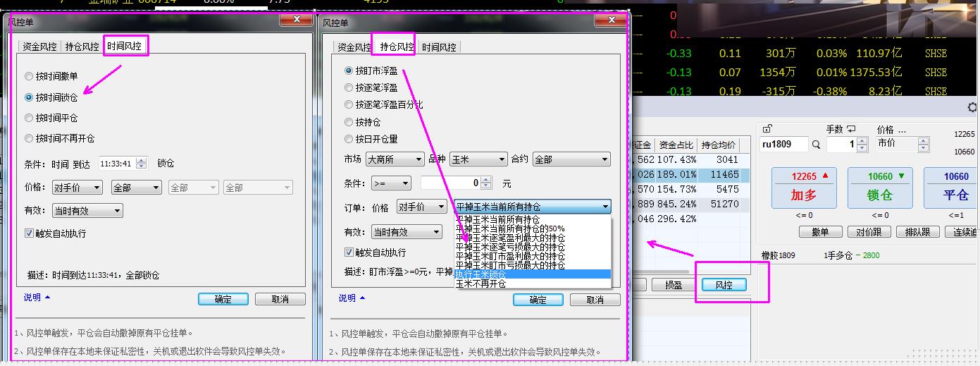The height and width of the screenshot is (366, 980).
Task: Open the 品种 dropdown showing 玉米
Action: 478,159
